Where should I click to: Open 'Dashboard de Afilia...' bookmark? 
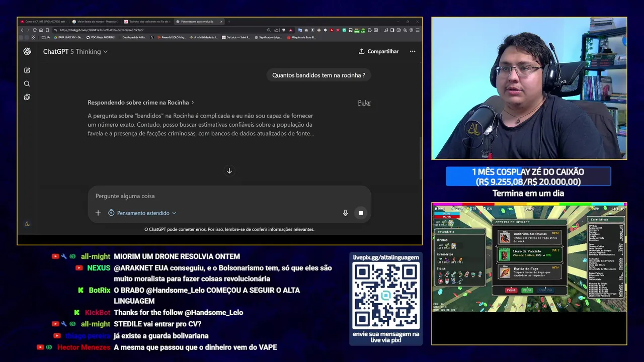pyautogui.click(x=134, y=37)
